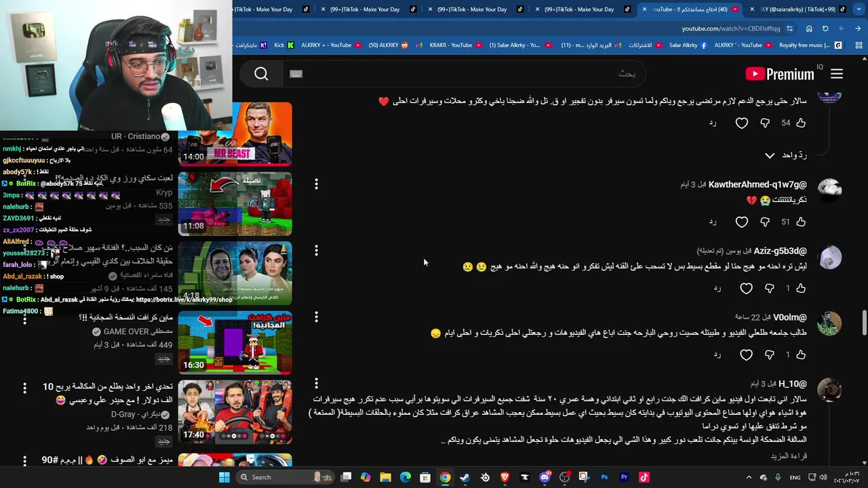Screen dimensions: 868x488
Task: Open more options for D-Gray challenge video
Action: 24,388
